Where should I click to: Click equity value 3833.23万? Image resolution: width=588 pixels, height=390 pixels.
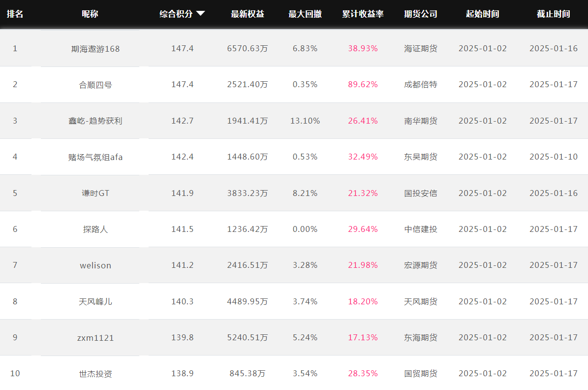tap(248, 193)
